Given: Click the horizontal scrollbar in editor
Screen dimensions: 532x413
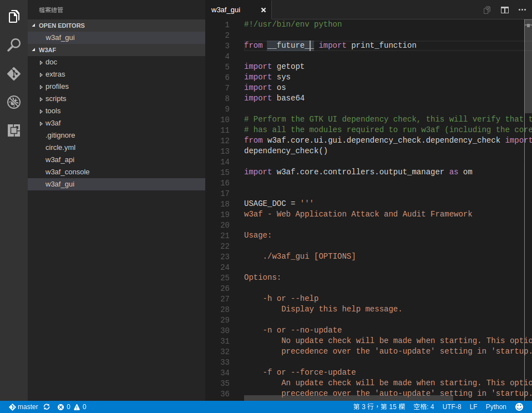Looking at the screenshot, I should pos(348,397).
